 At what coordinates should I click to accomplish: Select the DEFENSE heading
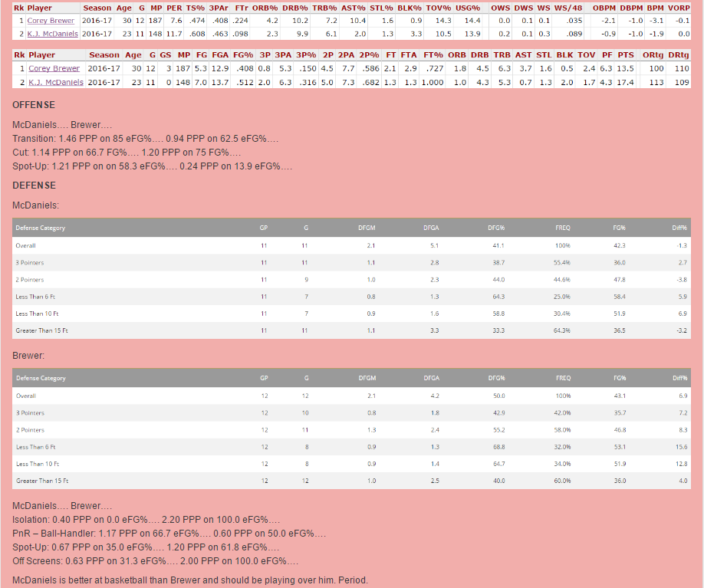tap(34, 186)
